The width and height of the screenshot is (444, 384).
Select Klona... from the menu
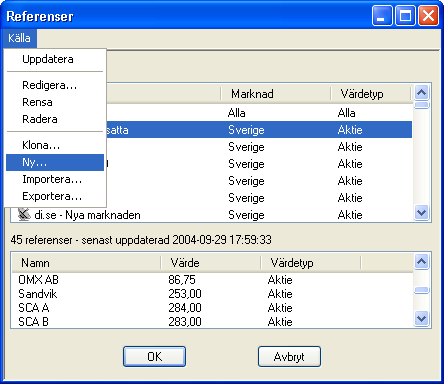point(55,145)
